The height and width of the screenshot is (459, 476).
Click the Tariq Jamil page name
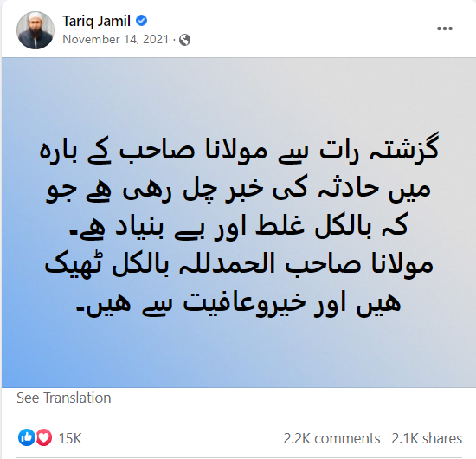pyautogui.click(x=97, y=22)
